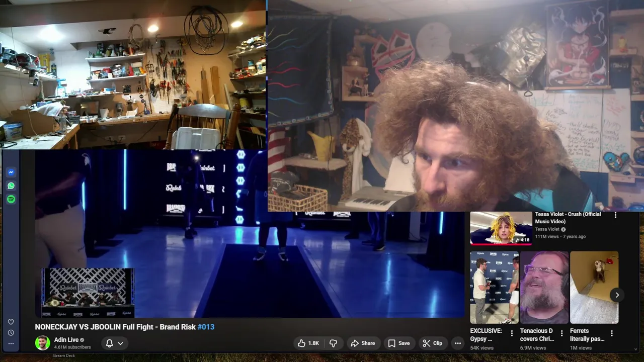Open Tessa Violet Crush video thumbnail
Image resolution: width=644 pixels, height=362 pixels.
(x=501, y=228)
